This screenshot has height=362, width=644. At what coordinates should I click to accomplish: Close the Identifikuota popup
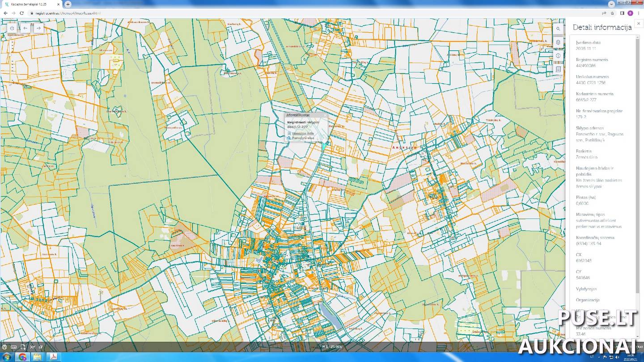point(325,115)
